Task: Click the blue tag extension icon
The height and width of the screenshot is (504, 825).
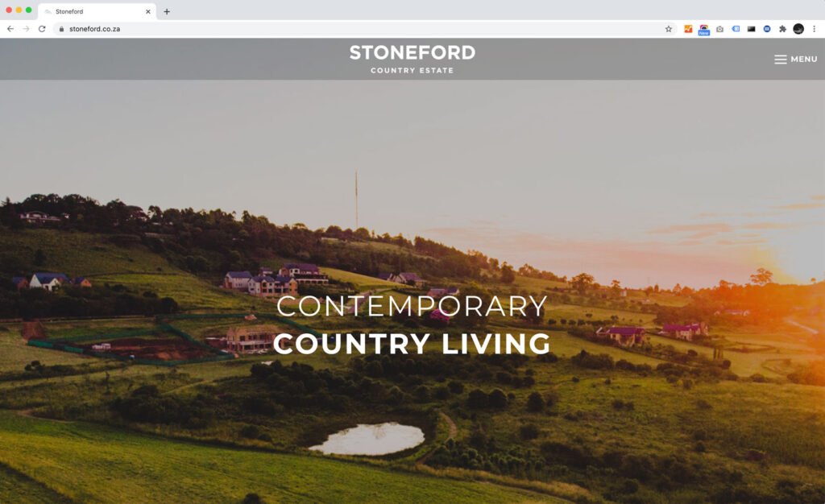Action: coord(736,29)
